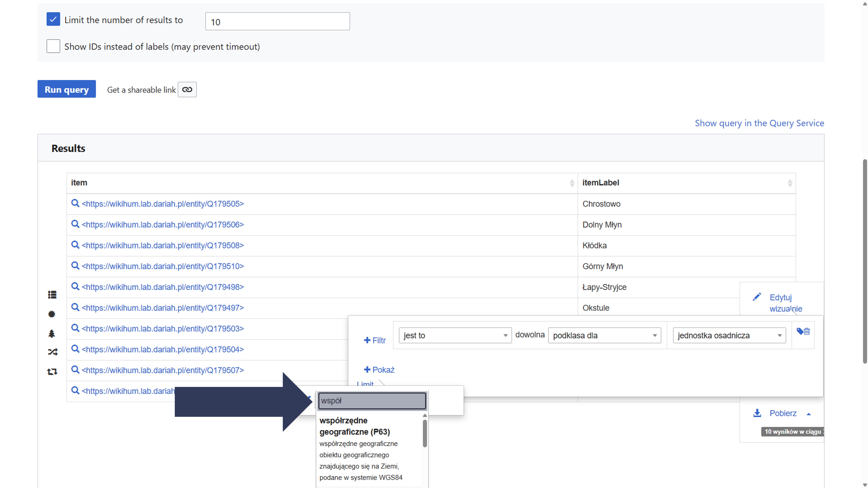Click the retweet-style loop icon in sidebar
The image size is (868, 488).
click(x=52, y=372)
